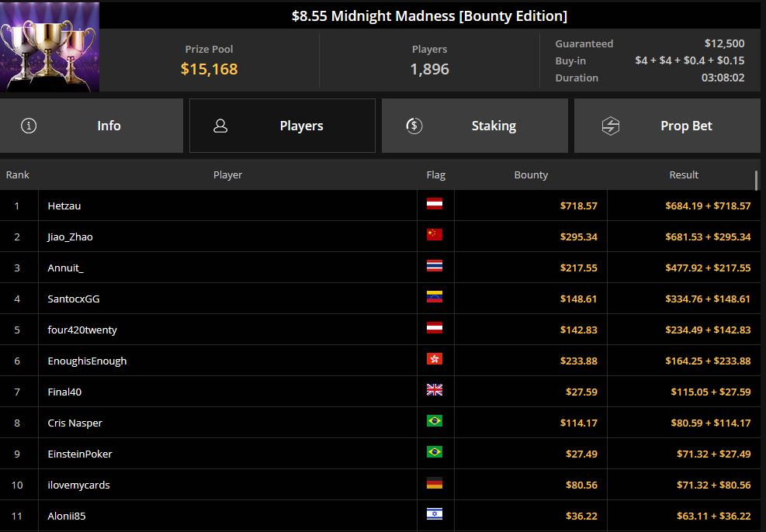The height and width of the screenshot is (532, 766).
Task: Click Cris Nasper's bounty value $114.17
Action: point(578,423)
